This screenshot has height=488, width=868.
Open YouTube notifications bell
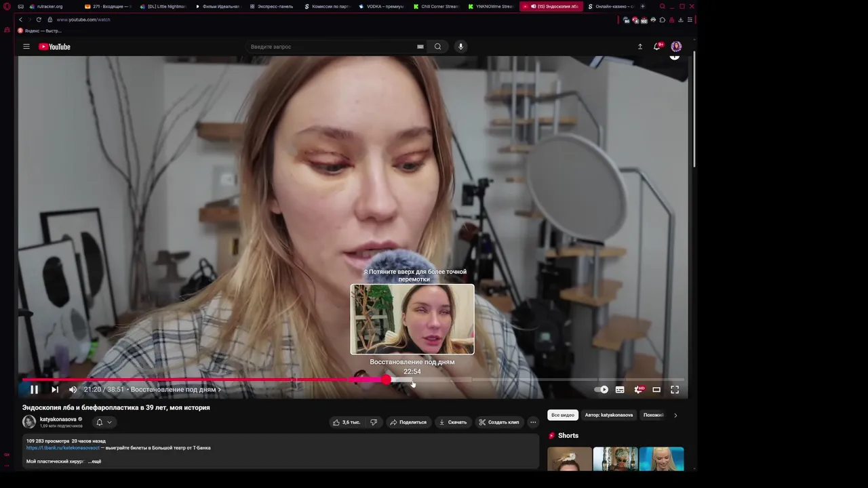pos(656,47)
